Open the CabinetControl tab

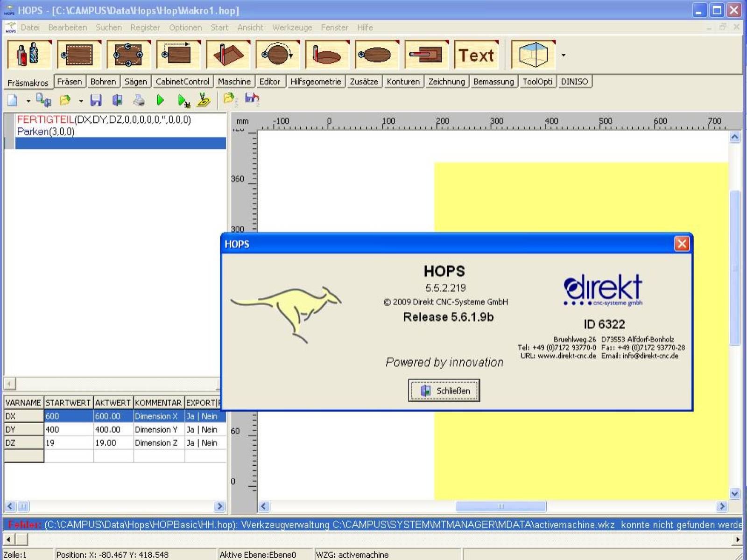(x=183, y=82)
